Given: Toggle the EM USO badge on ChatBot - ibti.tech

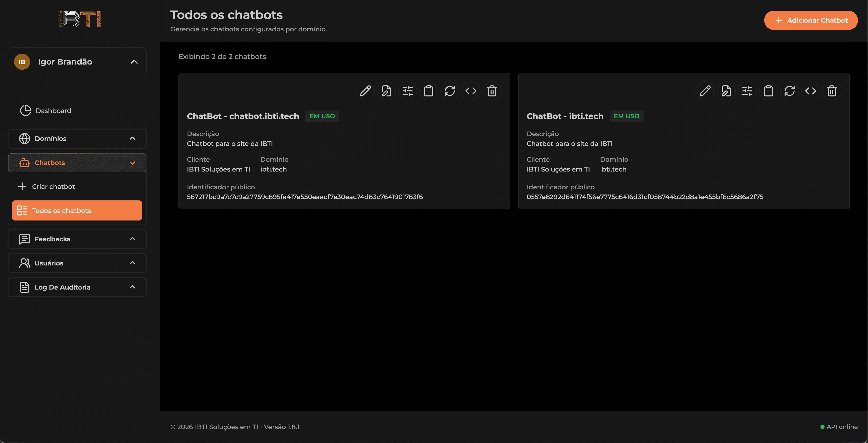Looking at the screenshot, I should coord(626,116).
